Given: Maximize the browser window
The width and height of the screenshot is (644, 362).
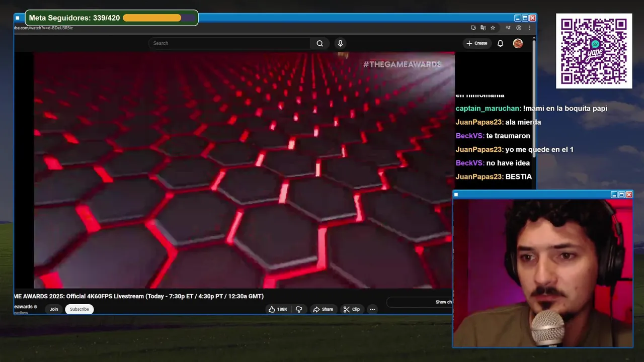Looking at the screenshot, I should (525, 18).
